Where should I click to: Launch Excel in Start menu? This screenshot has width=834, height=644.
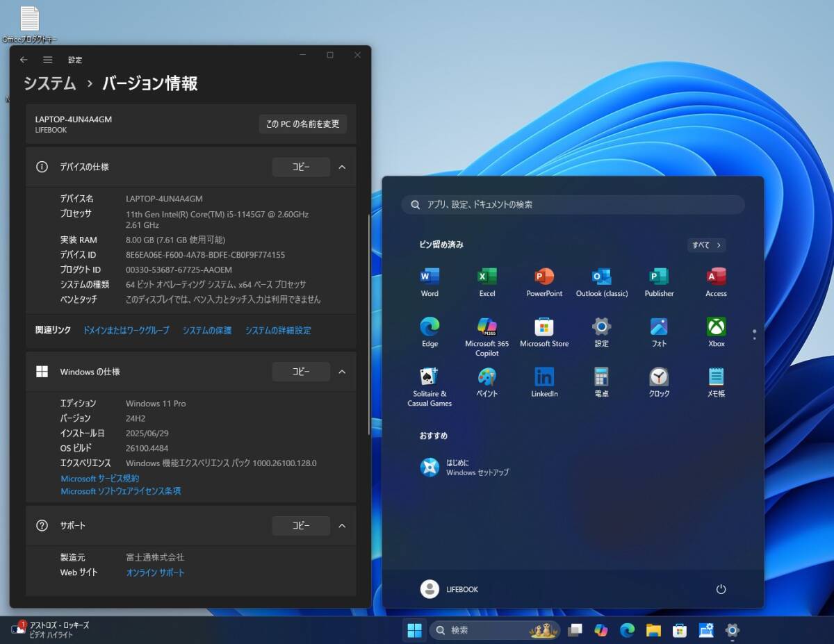point(487,283)
